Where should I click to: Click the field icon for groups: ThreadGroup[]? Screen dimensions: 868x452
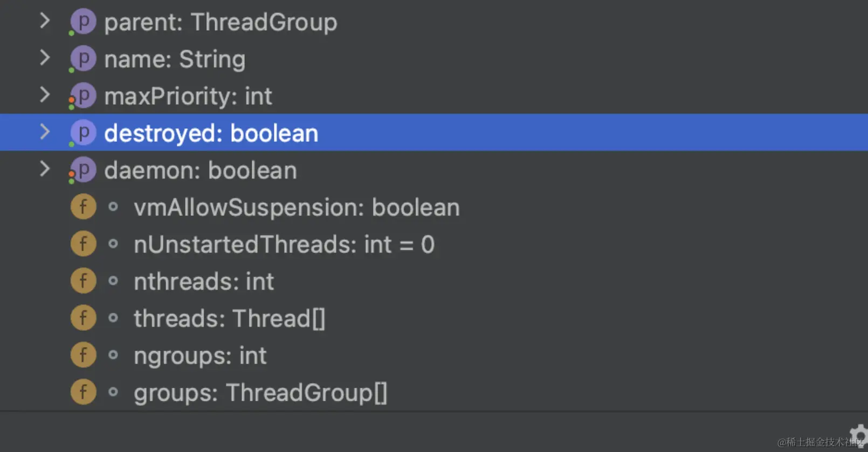(83, 392)
